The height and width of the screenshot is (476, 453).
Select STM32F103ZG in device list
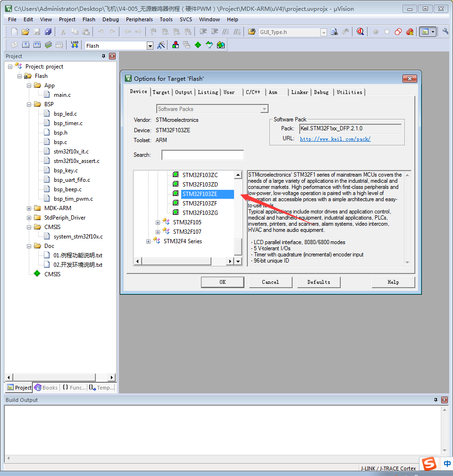coord(200,213)
